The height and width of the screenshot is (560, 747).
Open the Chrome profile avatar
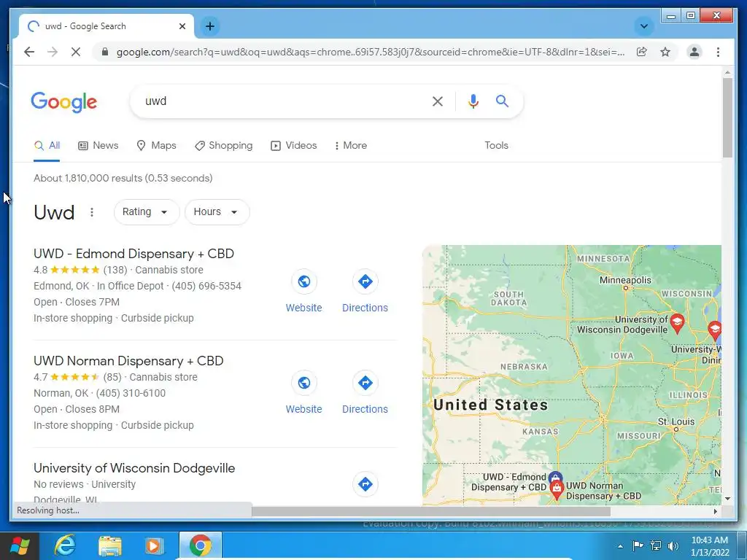click(694, 52)
